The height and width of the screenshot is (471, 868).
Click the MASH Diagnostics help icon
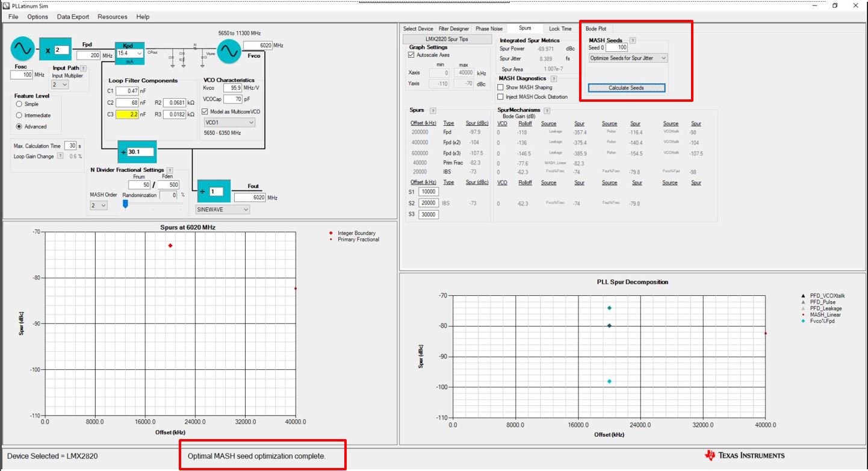(x=554, y=79)
